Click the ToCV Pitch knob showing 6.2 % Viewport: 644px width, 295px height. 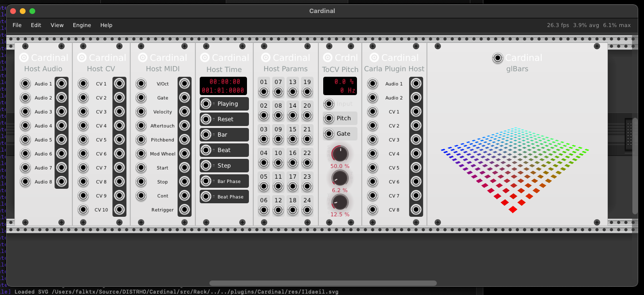[340, 178]
